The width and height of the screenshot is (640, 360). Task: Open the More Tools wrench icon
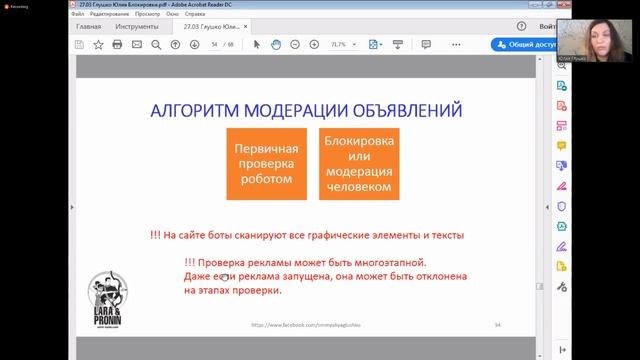pos(562,287)
